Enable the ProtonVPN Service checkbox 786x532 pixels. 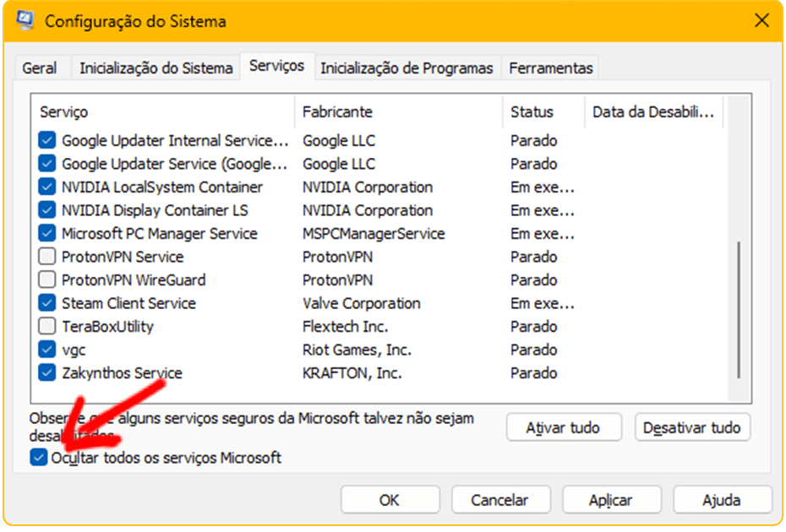tap(47, 257)
